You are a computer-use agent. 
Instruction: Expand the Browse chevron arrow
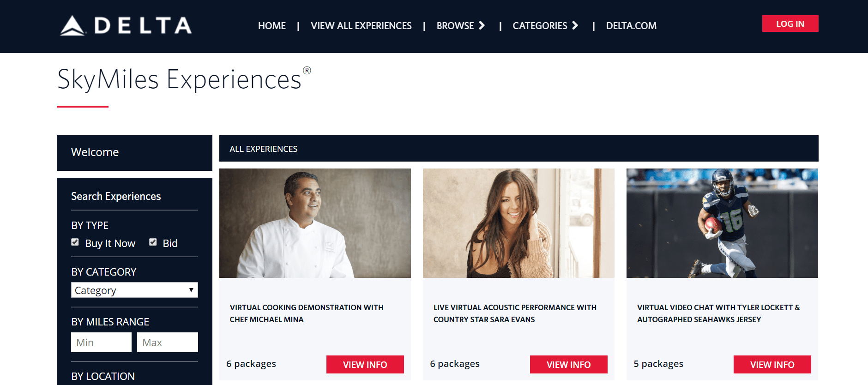(482, 25)
